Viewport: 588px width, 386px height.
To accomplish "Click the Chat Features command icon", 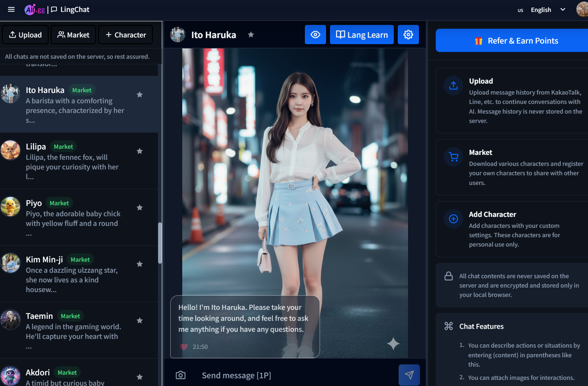I will (449, 326).
